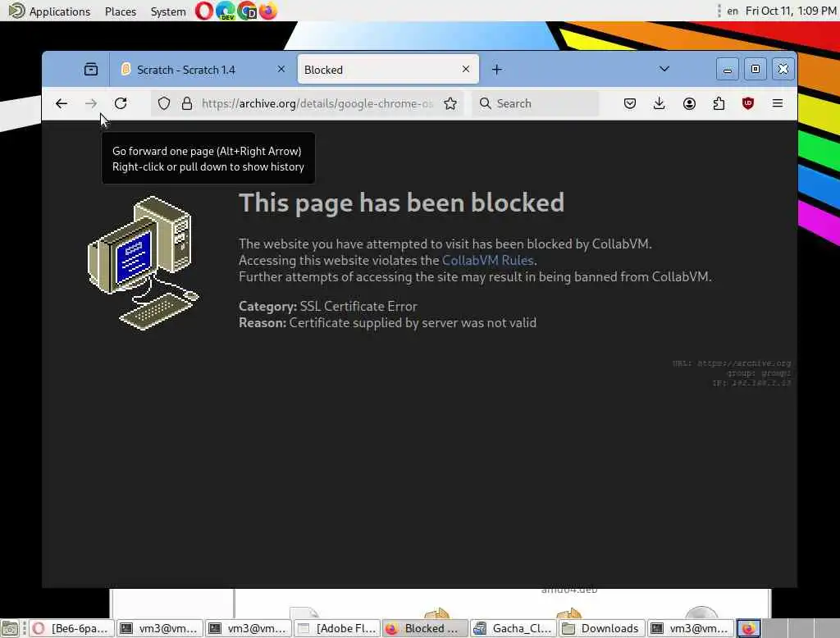Click the padlock site info icon
840x638 pixels.
[186, 103]
